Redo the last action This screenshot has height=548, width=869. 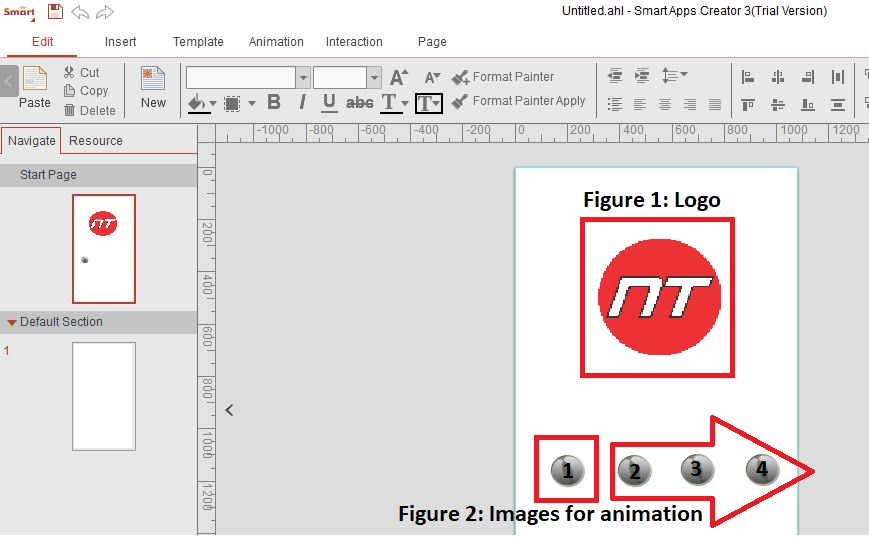point(105,12)
